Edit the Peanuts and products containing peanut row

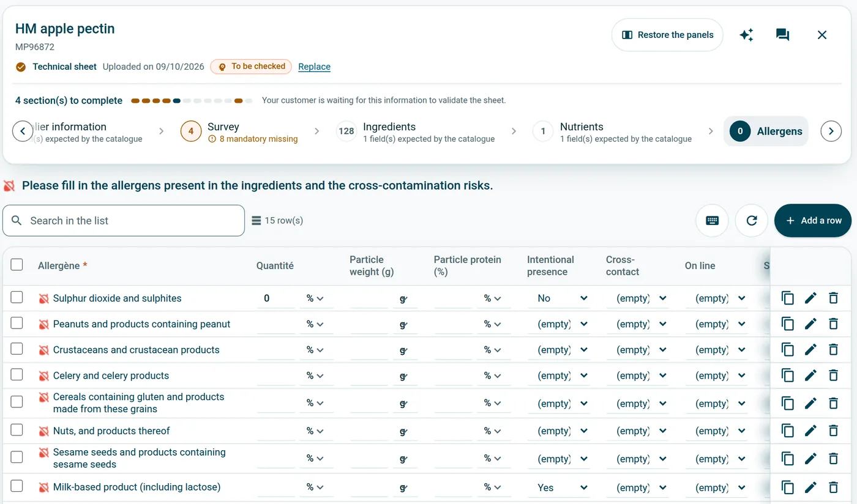pyautogui.click(x=810, y=324)
